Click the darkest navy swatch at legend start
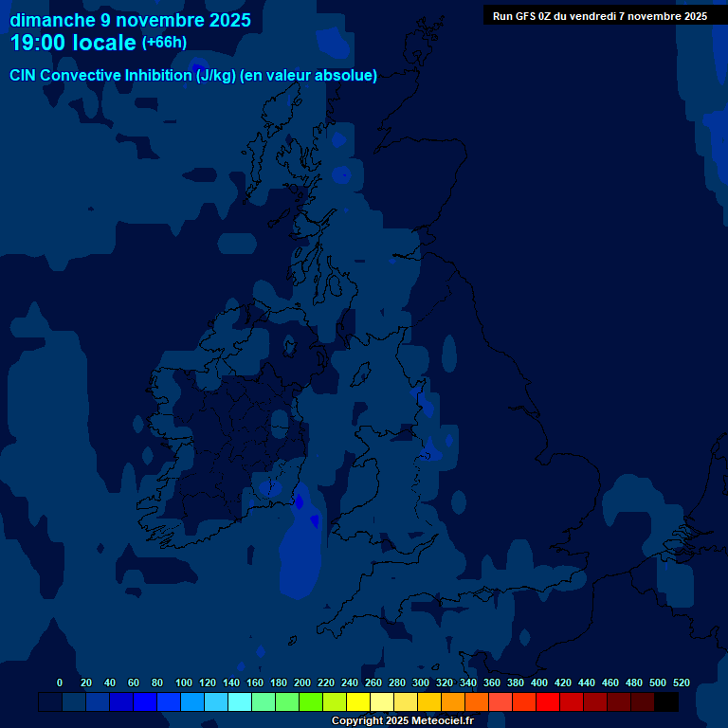 pyautogui.click(x=50, y=702)
